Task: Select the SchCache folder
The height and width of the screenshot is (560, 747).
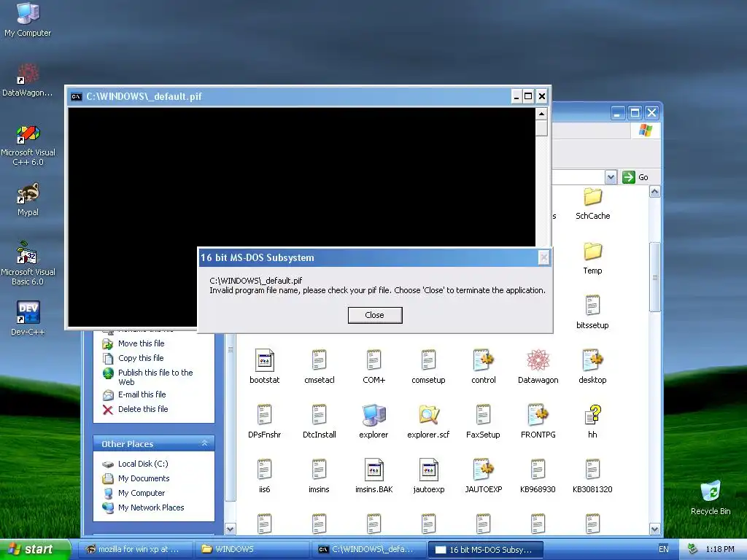Action: 592,203
